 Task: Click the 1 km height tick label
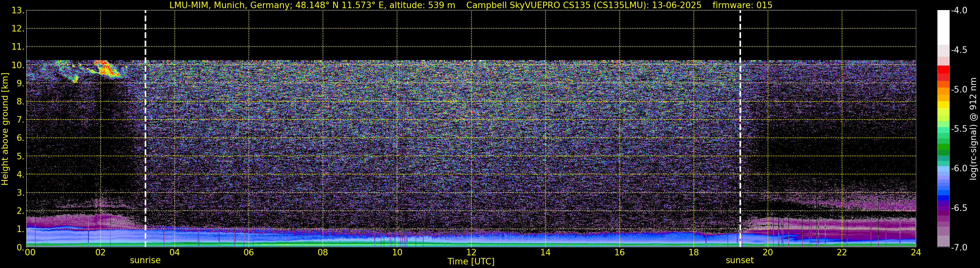[20, 229]
